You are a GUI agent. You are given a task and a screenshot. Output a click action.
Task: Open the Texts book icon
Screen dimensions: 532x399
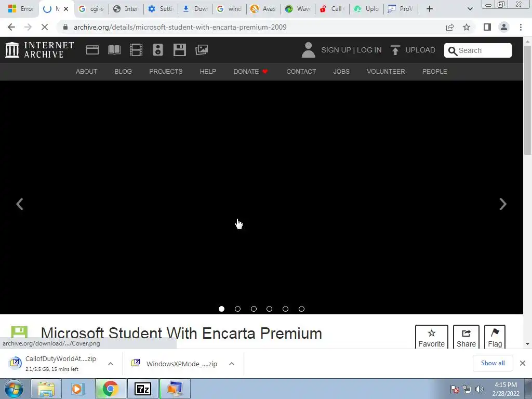[114, 50]
